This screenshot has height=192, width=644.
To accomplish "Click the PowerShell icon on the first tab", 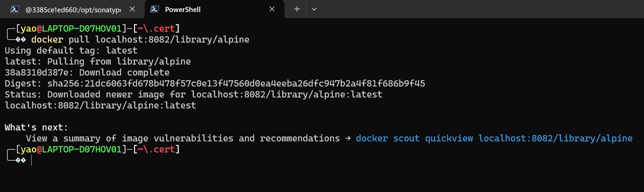I will coord(15,9).
